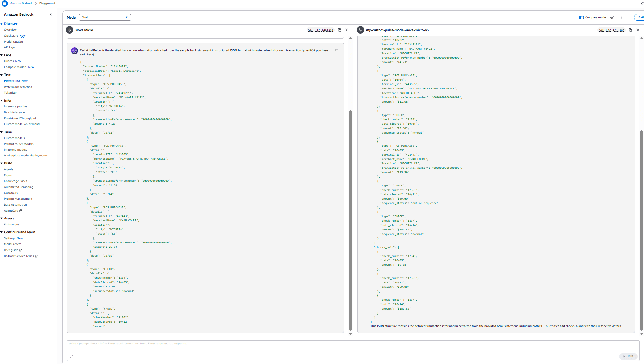Open the Mode dropdown set to Chat

[x=105, y=18]
